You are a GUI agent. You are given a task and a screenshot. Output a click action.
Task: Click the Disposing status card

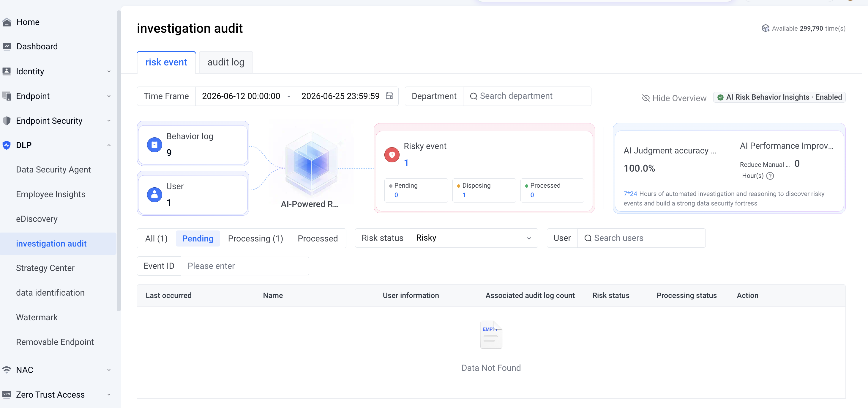point(484,190)
